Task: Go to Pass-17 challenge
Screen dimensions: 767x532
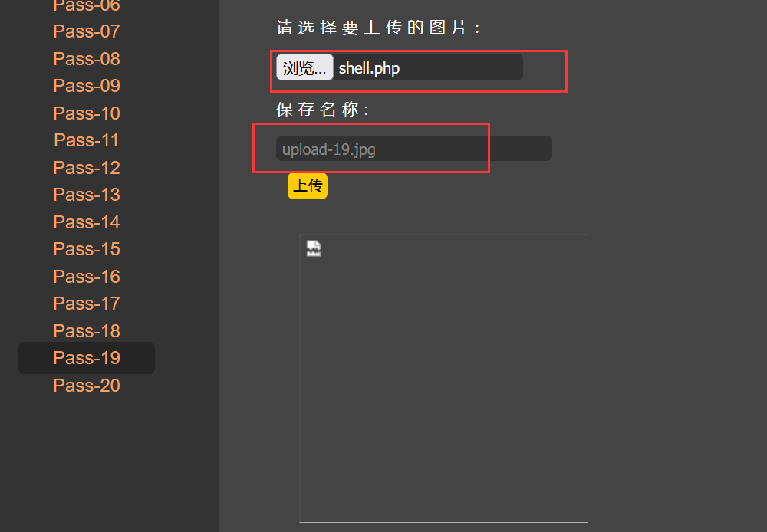Action: [87, 304]
